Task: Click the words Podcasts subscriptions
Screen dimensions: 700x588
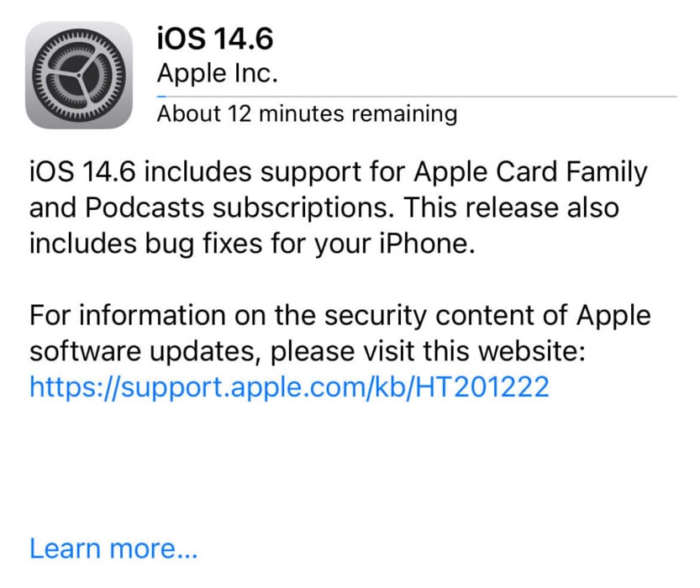Action: pyautogui.click(x=239, y=207)
